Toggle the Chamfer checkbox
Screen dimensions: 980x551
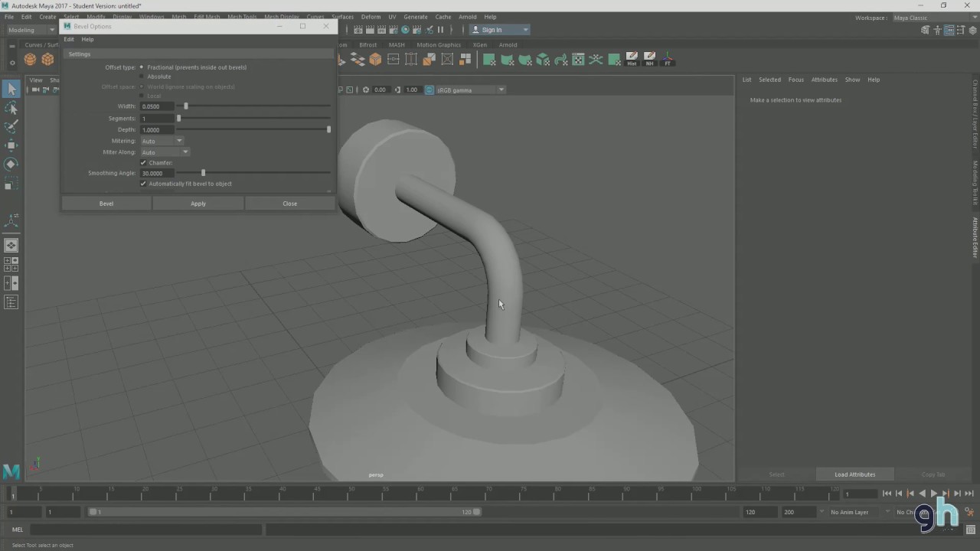143,163
